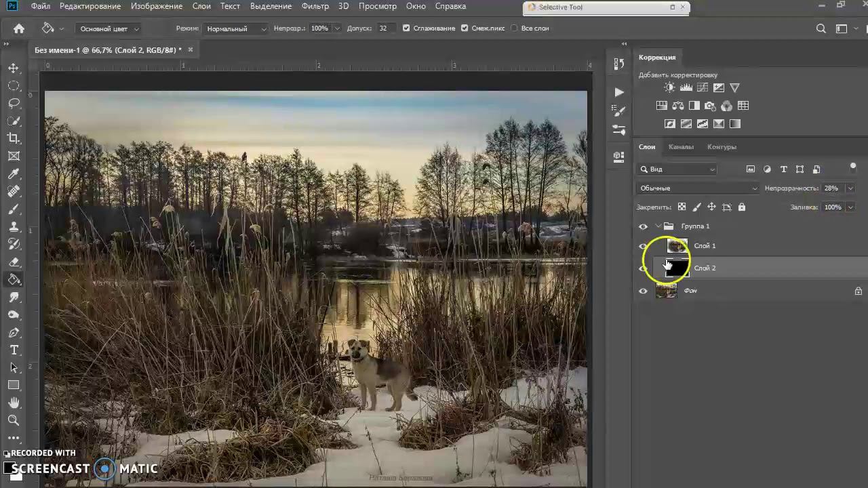868x488 pixels.
Task: Select the Sponge tool
Action: pos(14,314)
